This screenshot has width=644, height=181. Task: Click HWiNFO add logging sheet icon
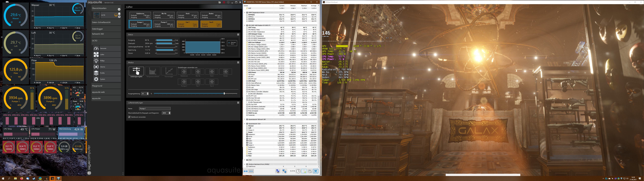[x=304, y=171]
